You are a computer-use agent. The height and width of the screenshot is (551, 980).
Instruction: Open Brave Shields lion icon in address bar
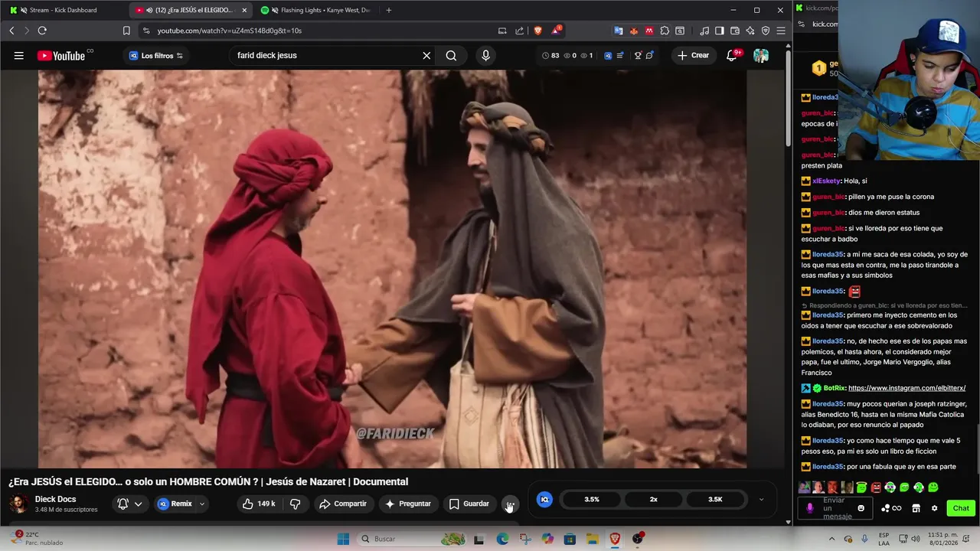(537, 31)
